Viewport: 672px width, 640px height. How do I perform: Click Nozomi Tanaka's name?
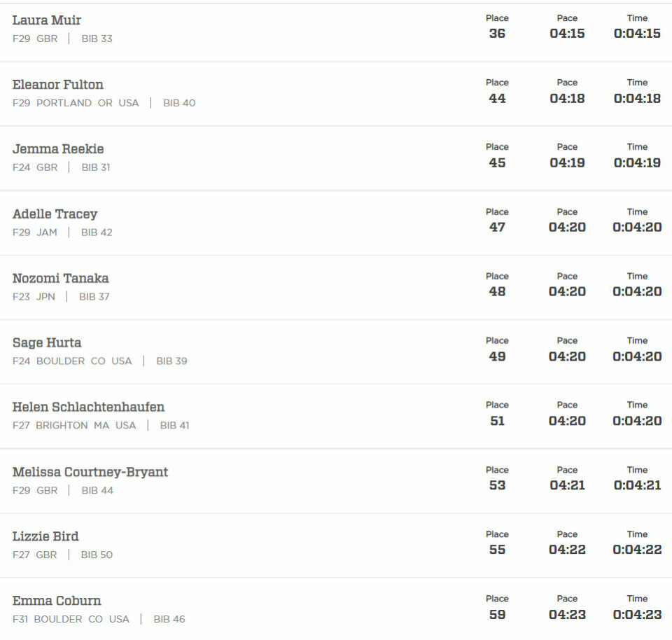(x=60, y=278)
